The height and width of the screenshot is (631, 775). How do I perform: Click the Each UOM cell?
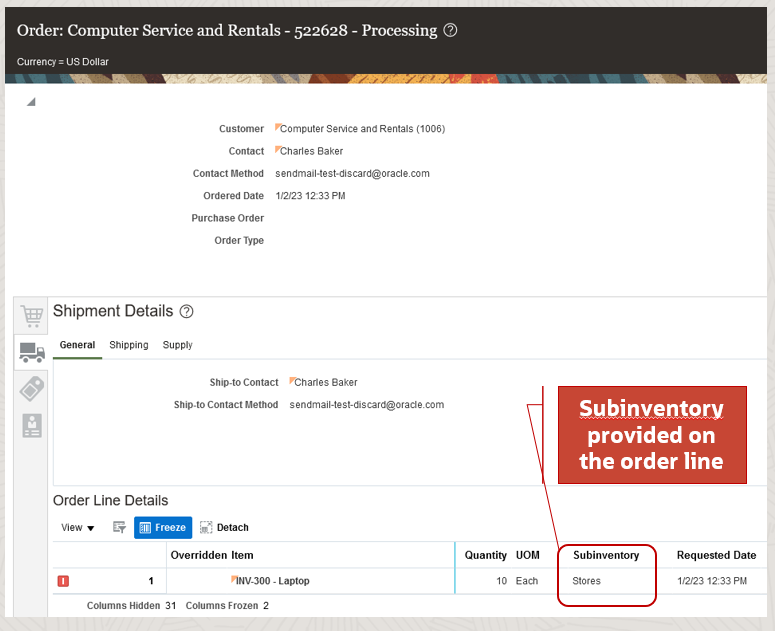[x=527, y=581]
